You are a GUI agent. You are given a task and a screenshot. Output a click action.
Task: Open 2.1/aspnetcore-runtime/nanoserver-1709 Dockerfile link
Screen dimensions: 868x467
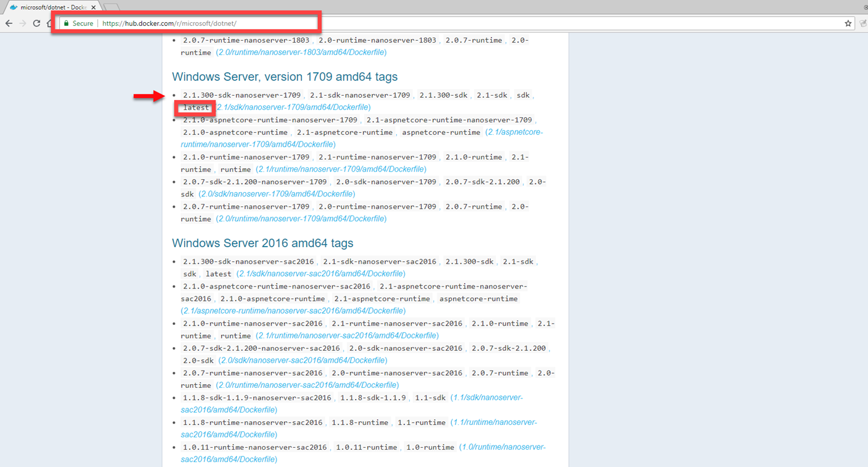pos(362,138)
